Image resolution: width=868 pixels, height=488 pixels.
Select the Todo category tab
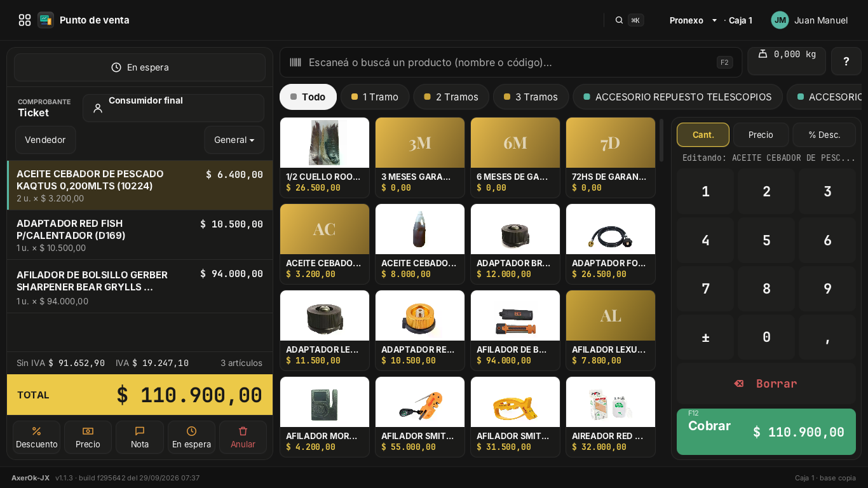(308, 97)
